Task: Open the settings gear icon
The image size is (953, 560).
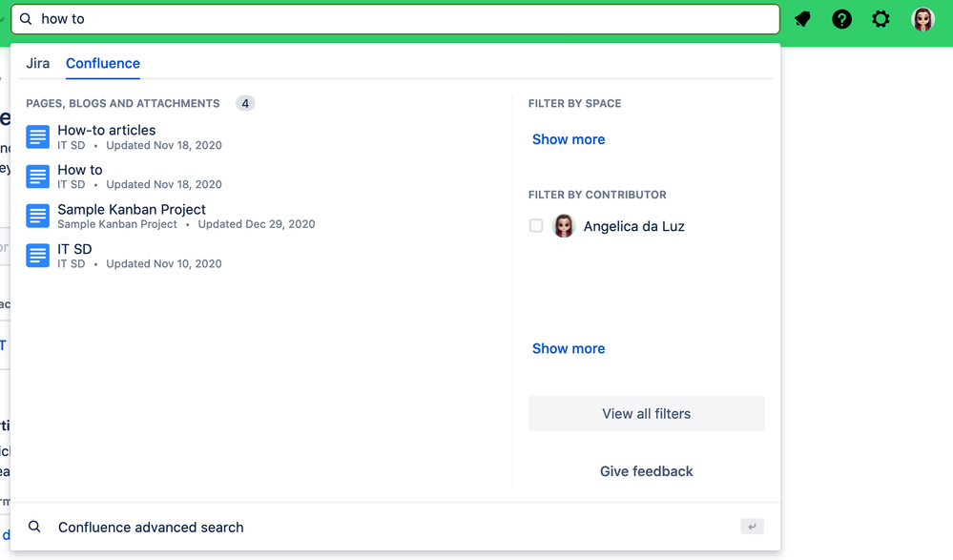Action: point(880,19)
